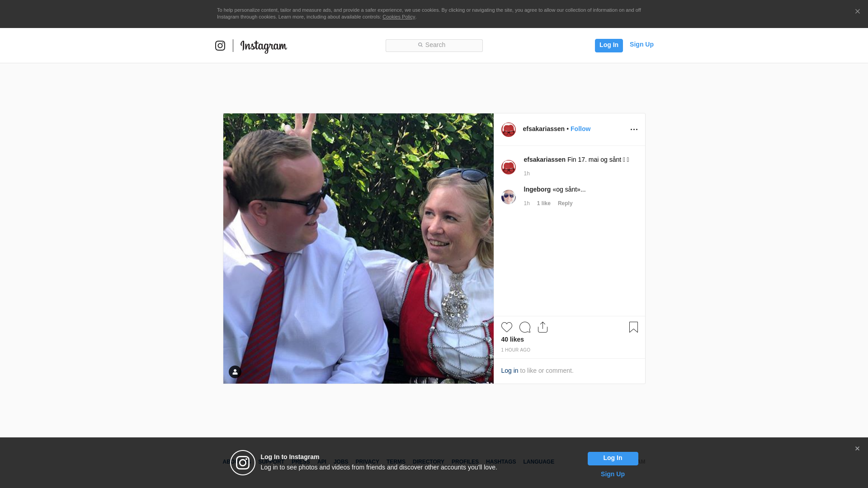
Task: Click caption timestamp 1h under efsakariassen
Action: click(527, 174)
